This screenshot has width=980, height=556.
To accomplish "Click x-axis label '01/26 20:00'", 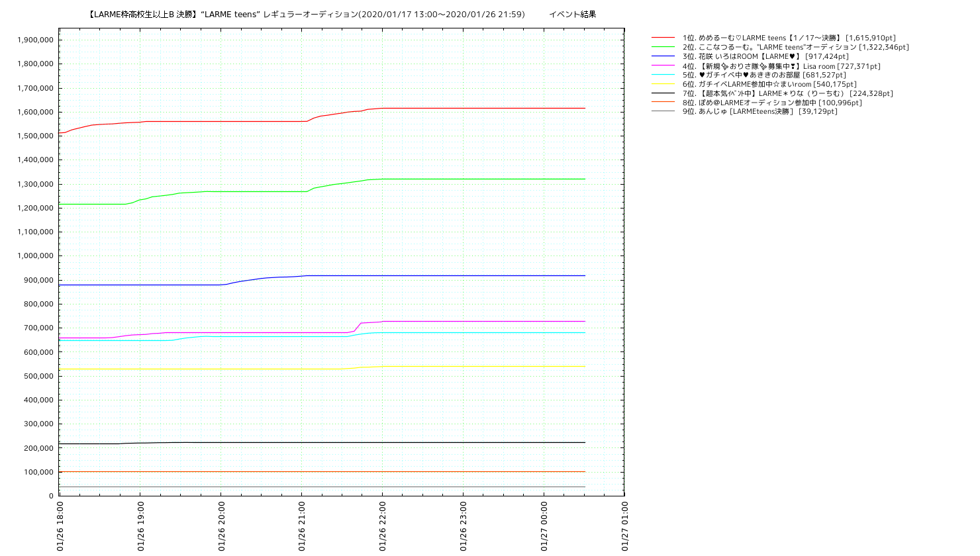I will pyautogui.click(x=222, y=526).
